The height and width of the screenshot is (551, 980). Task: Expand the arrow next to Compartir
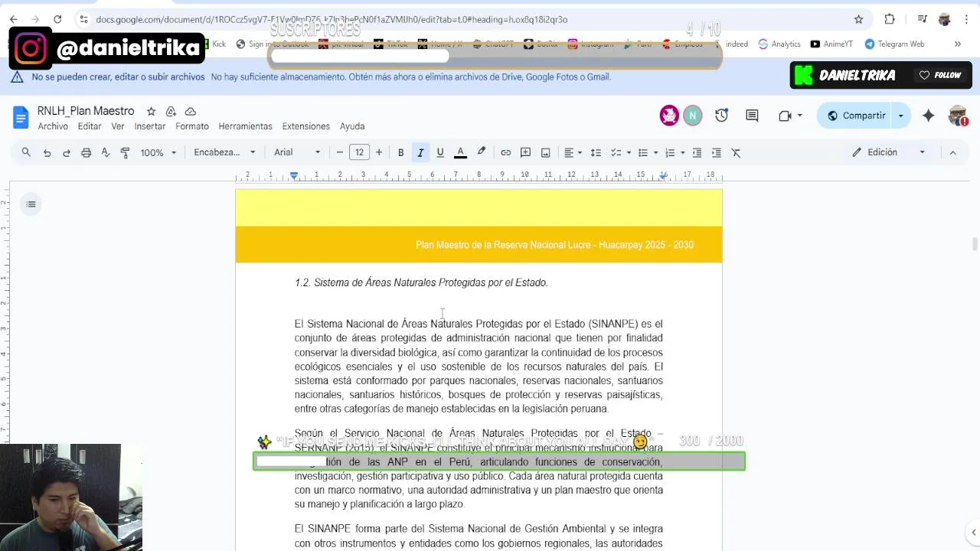pos(900,116)
